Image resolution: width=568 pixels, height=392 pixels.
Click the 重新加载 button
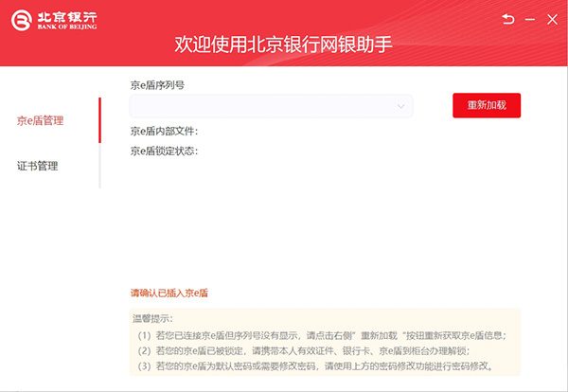pos(487,105)
